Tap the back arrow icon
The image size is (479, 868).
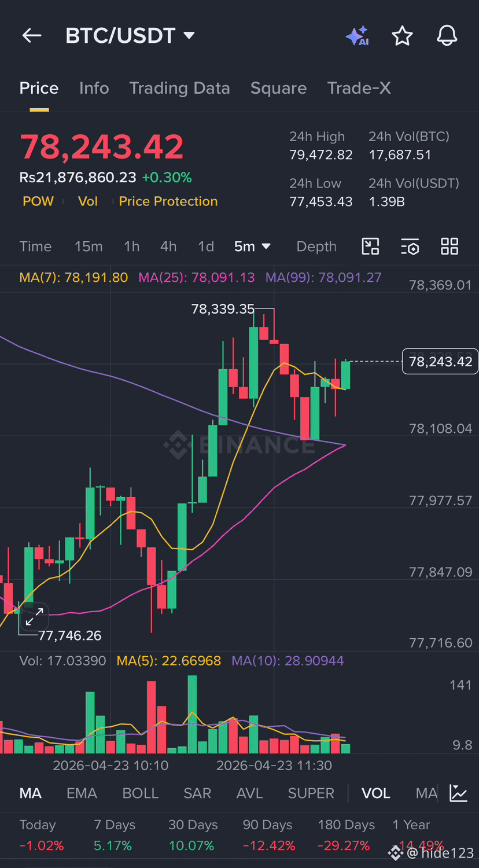[x=32, y=36]
